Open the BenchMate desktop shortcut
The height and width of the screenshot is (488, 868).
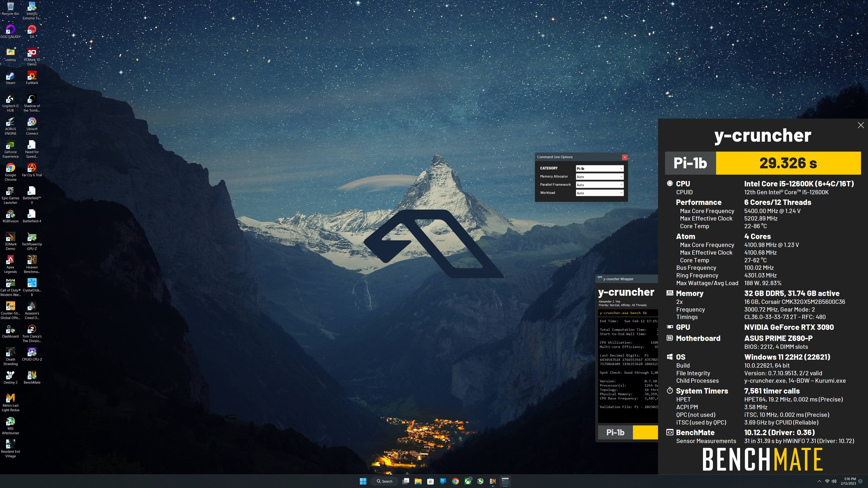point(32,378)
